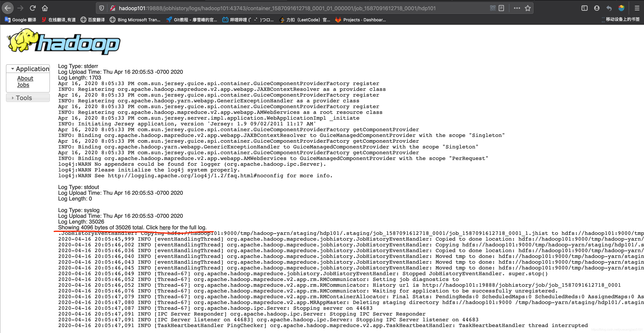Open the 百度翻译 bookmark
Screen dimensions: 644x333
pyautogui.click(x=93, y=20)
